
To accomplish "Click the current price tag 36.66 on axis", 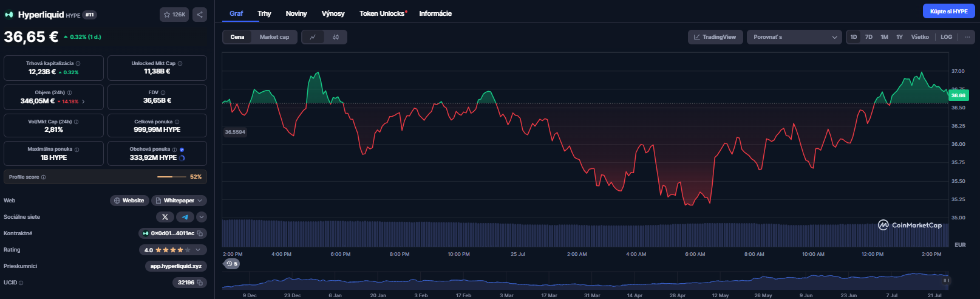I will (958, 95).
